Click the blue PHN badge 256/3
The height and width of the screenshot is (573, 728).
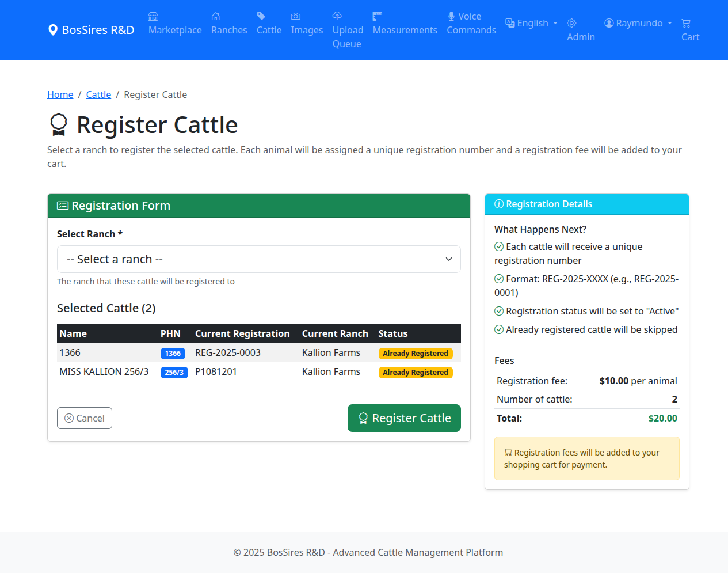(x=174, y=372)
